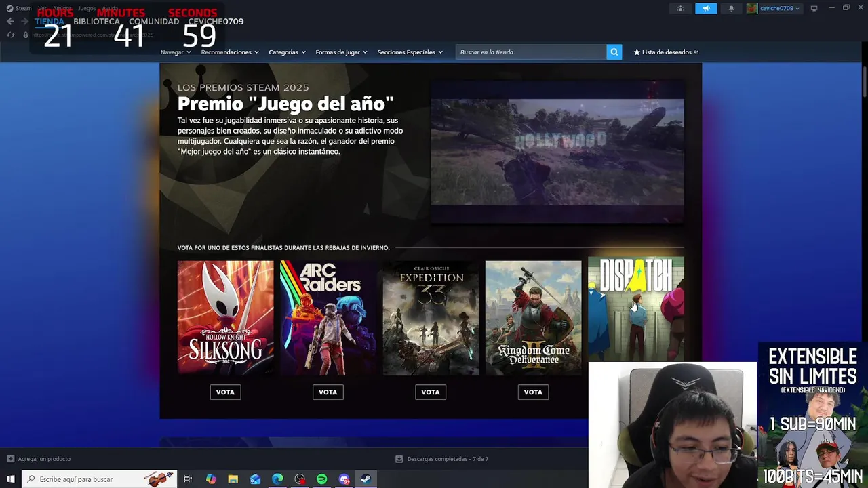
Task: Expand the Navegar dropdown
Action: click(x=176, y=52)
